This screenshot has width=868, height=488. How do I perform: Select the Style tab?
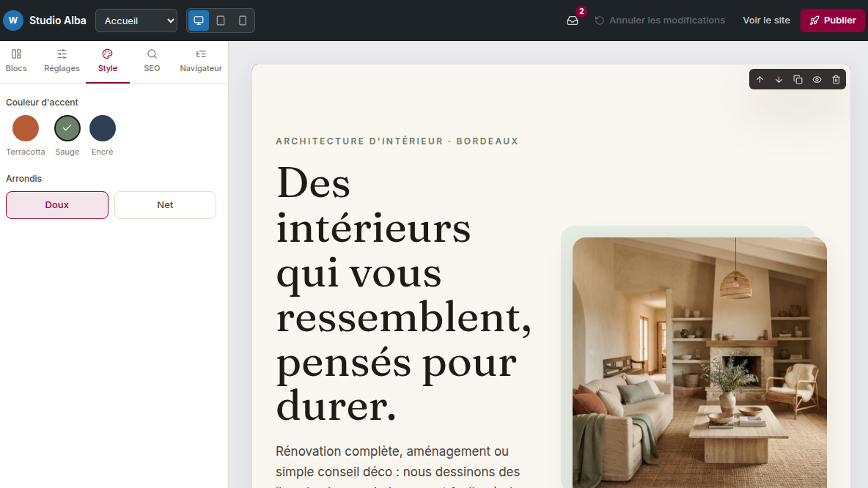pos(107,61)
